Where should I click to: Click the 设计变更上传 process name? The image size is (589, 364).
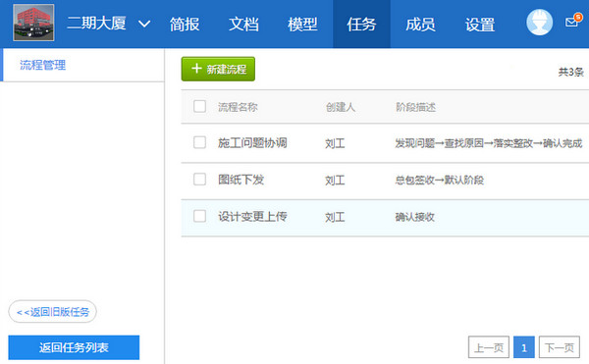point(252,217)
